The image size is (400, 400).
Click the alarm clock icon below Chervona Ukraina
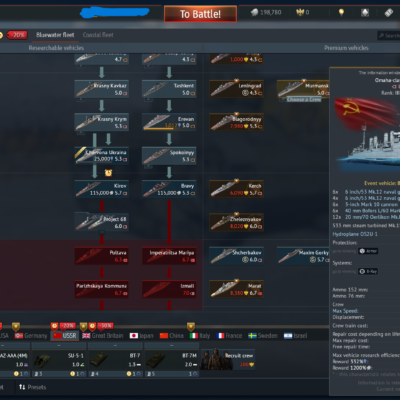coord(108,173)
